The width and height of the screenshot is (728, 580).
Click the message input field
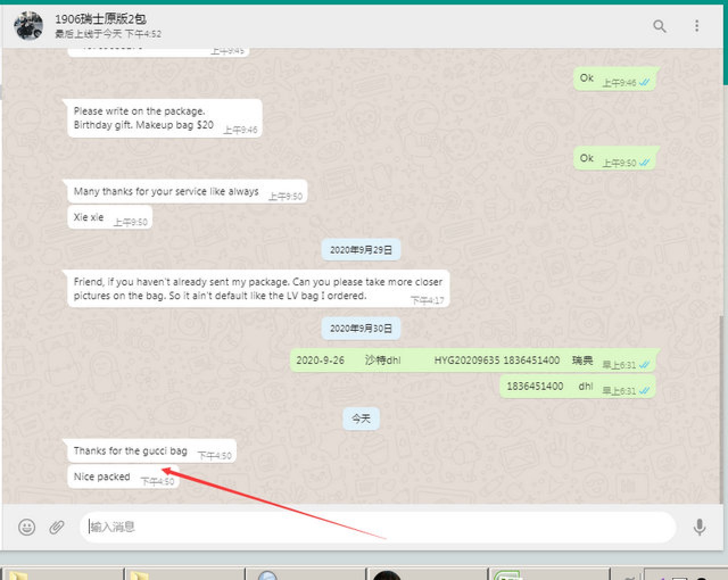click(x=375, y=527)
